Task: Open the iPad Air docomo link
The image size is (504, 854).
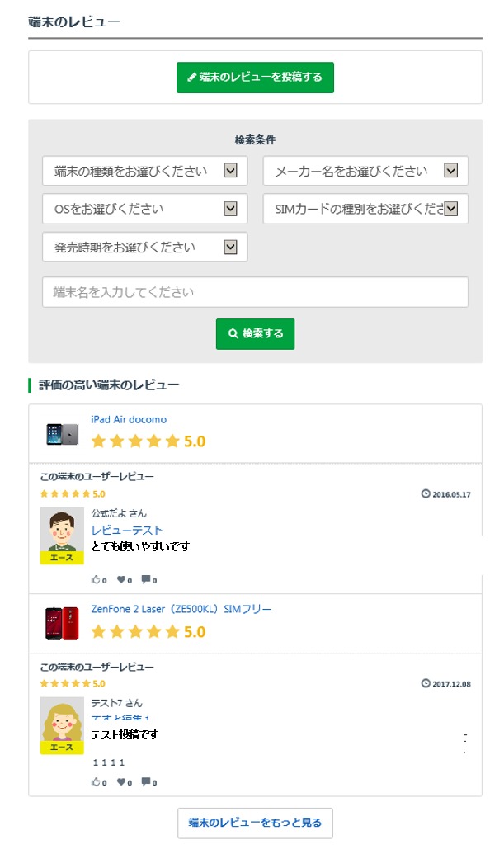Action: point(129,420)
